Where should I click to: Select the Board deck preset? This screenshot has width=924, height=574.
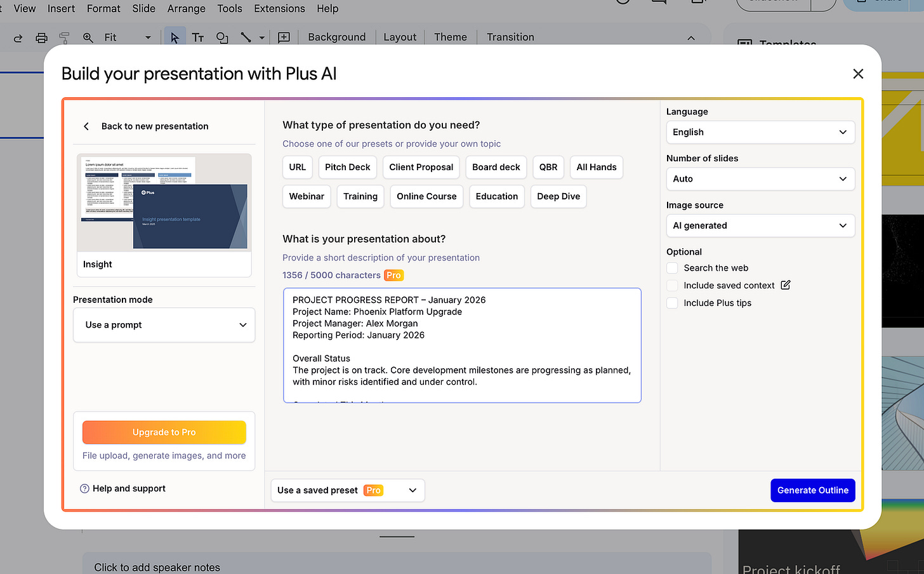coord(496,167)
